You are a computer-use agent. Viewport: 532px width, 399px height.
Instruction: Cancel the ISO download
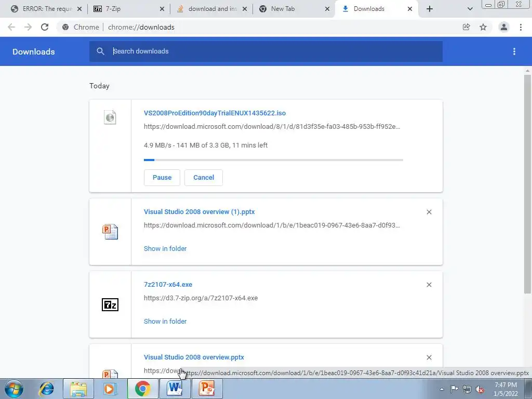click(x=204, y=178)
